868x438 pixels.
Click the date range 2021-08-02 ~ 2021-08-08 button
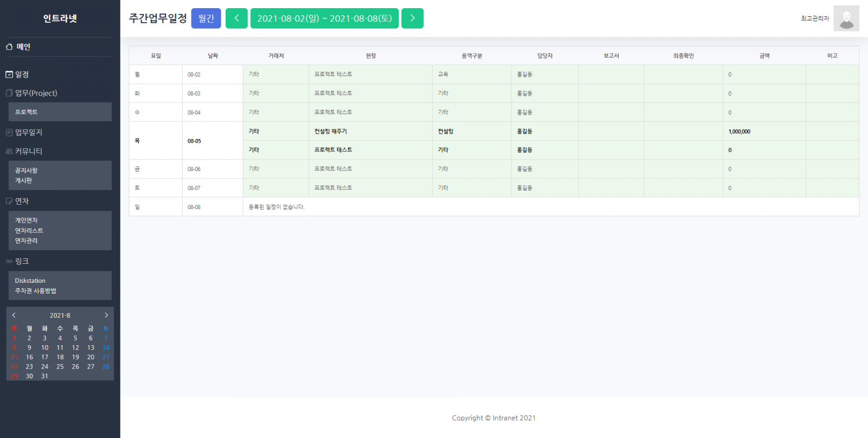point(324,18)
